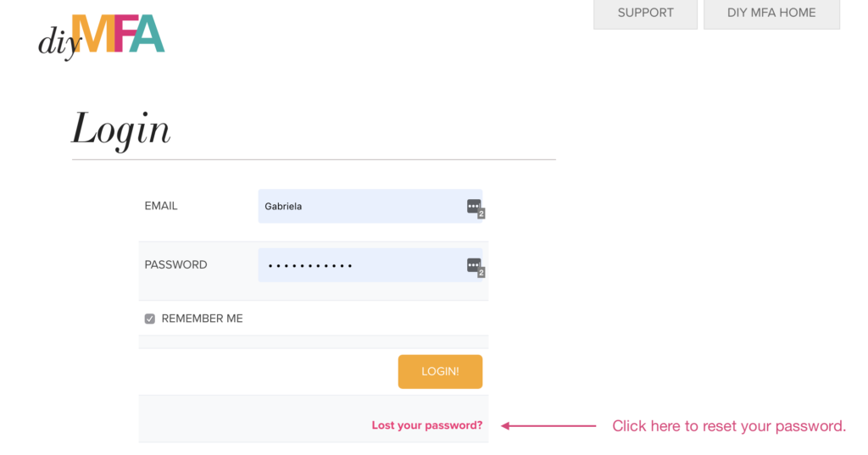This screenshot has width=868, height=455.
Task: Click the Login page heading
Action: click(x=121, y=130)
